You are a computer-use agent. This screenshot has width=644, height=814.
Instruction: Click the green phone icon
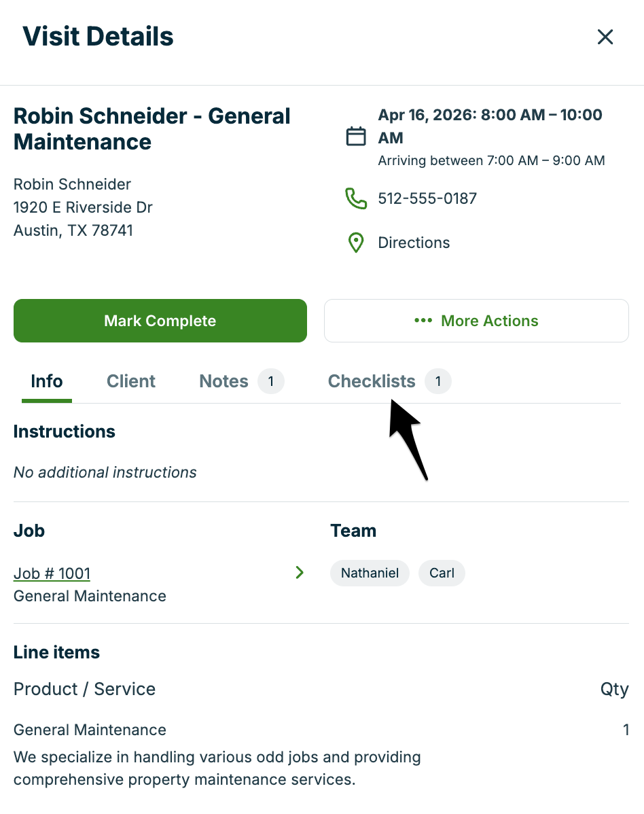356,198
